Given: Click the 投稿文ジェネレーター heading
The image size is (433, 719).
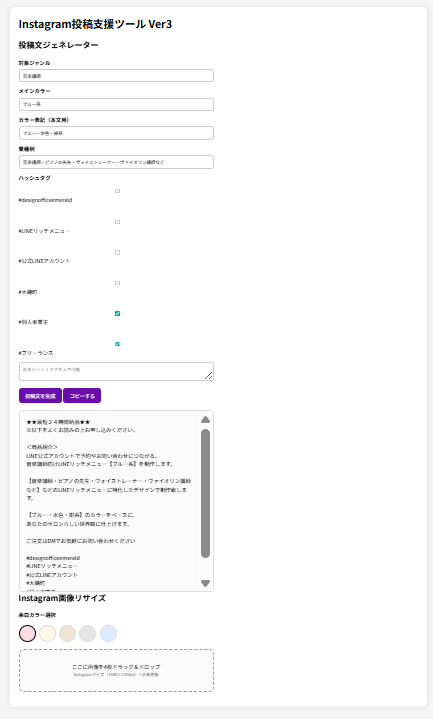Looking at the screenshot, I should click(58, 45).
